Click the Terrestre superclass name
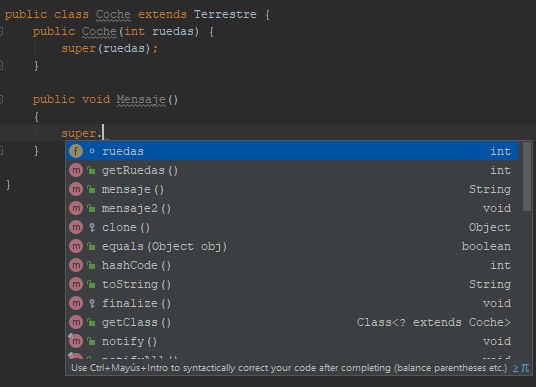536x387 pixels. [225, 15]
